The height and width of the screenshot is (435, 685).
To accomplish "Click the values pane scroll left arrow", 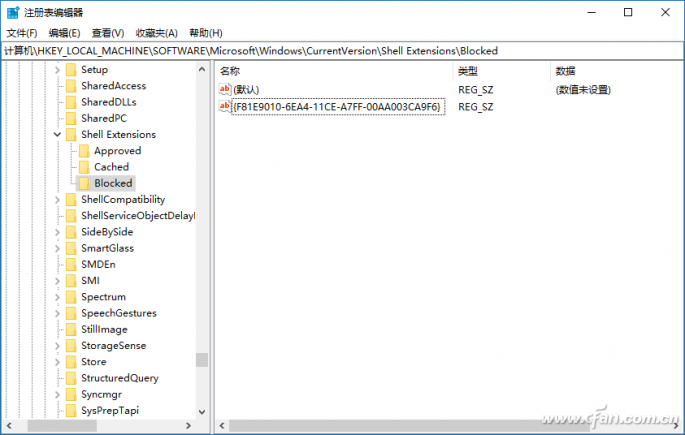I will point(222,425).
